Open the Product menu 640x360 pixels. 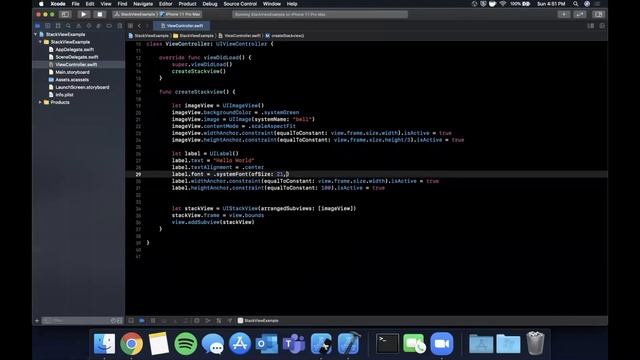[x=187, y=4]
